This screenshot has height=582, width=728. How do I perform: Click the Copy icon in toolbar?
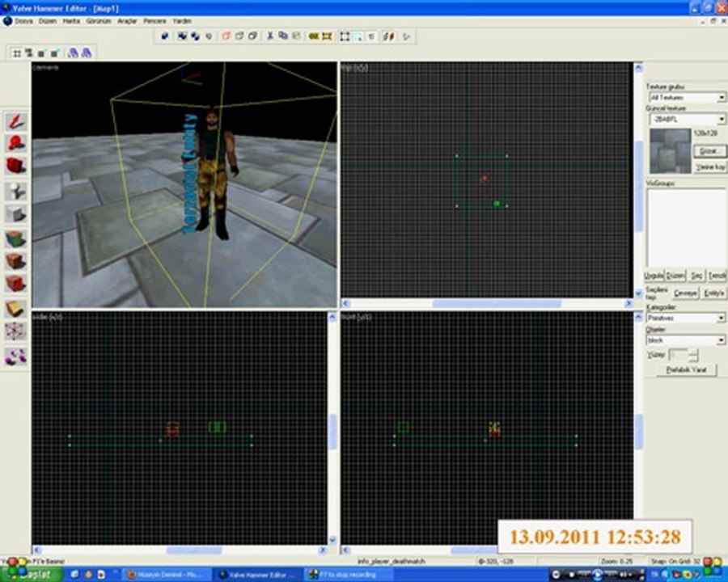point(283,36)
